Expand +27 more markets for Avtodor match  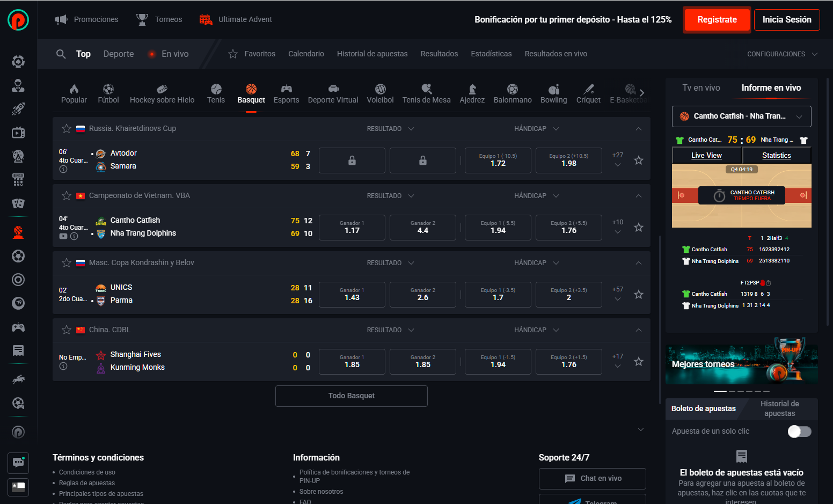[x=618, y=160]
